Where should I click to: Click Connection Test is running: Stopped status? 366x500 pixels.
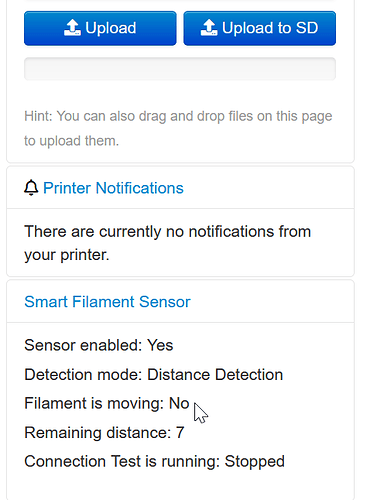click(154, 462)
